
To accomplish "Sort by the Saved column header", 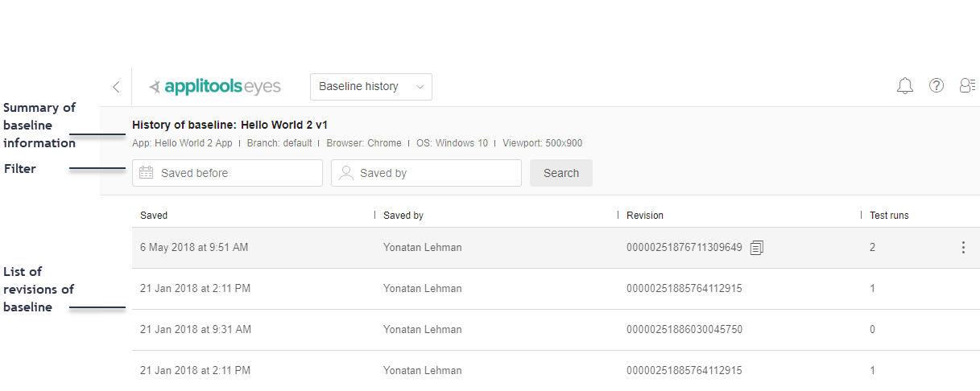I will [x=154, y=216].
